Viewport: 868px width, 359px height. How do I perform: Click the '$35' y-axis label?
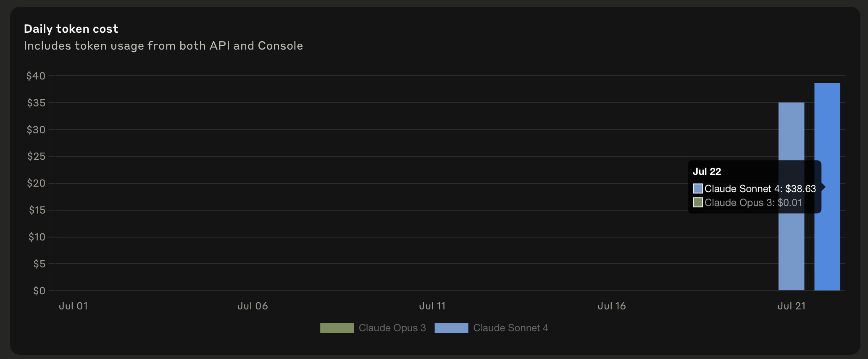click(x=36, y=103)
